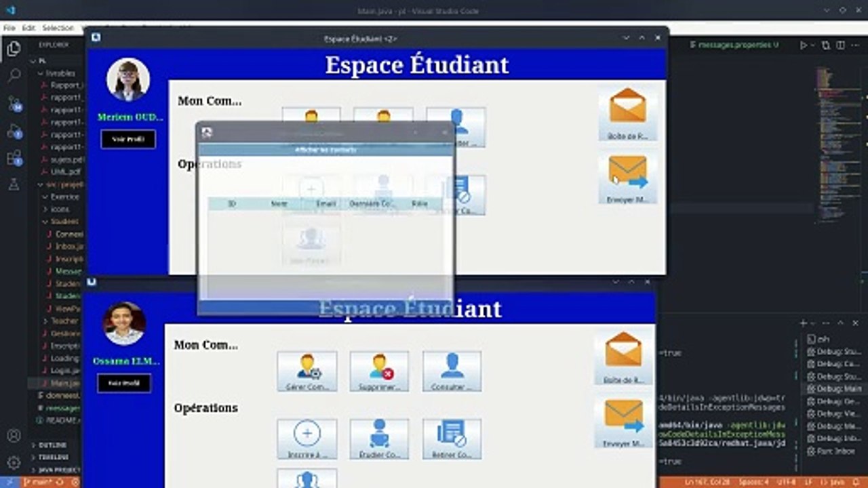Viewport: 868px width, 488px height.
Task: Show notifications via status bar bell
Action: [856, 482]
